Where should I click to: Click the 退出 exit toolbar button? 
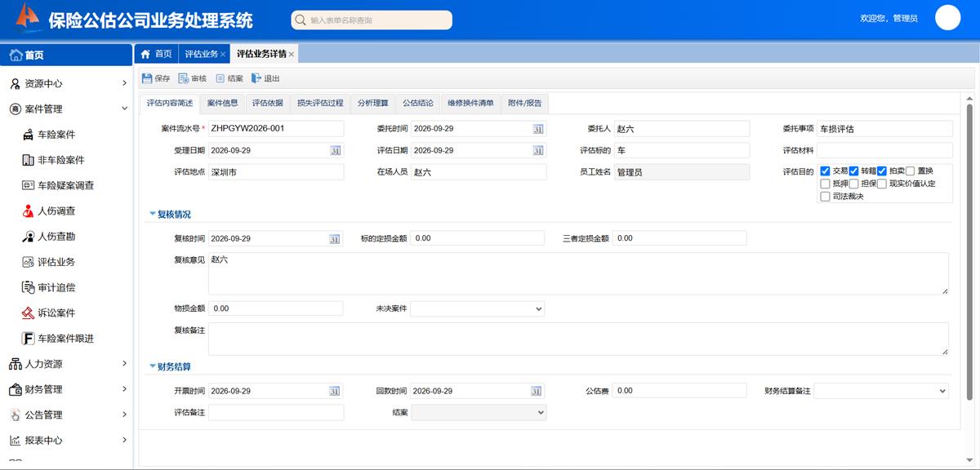pos(265,78)
